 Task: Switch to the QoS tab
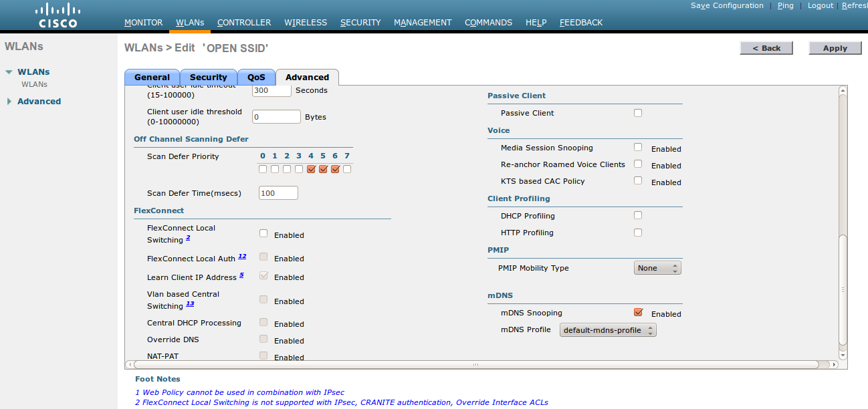[256, 78]
